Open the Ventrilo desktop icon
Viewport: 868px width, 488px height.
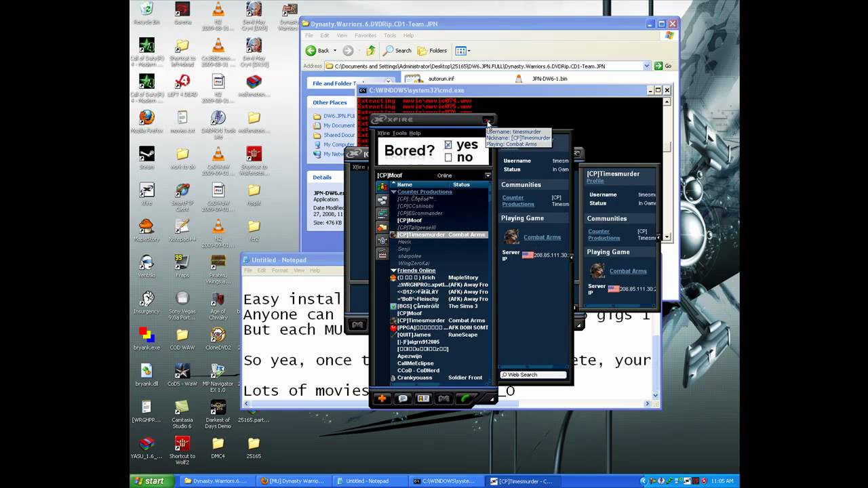click(x=146, y=266)
